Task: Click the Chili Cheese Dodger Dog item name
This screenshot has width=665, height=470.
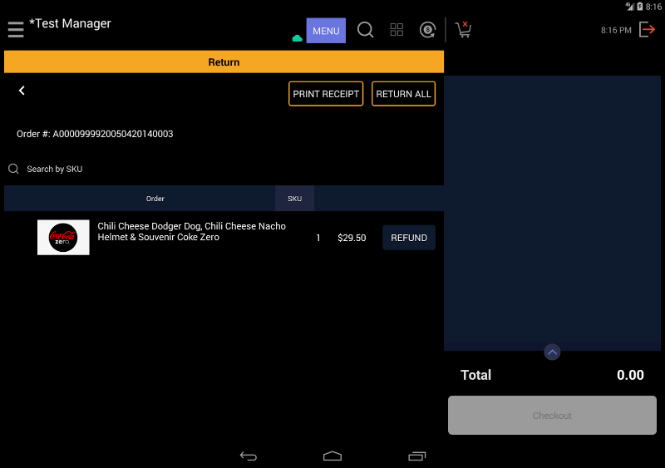Action: [191, 232]
